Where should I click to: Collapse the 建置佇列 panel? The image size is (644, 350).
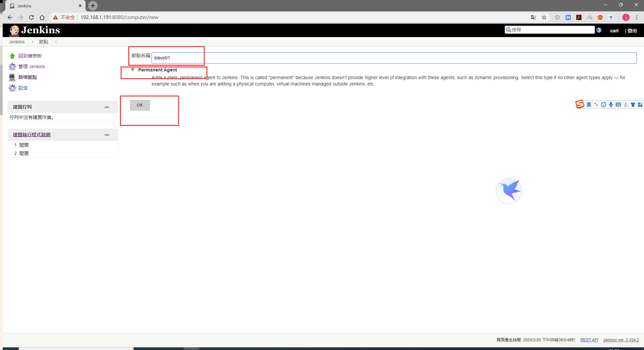pos(107,107)
